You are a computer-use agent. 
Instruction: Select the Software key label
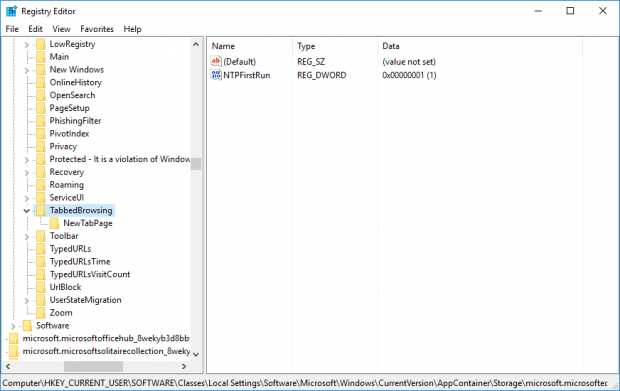(53, 325)
